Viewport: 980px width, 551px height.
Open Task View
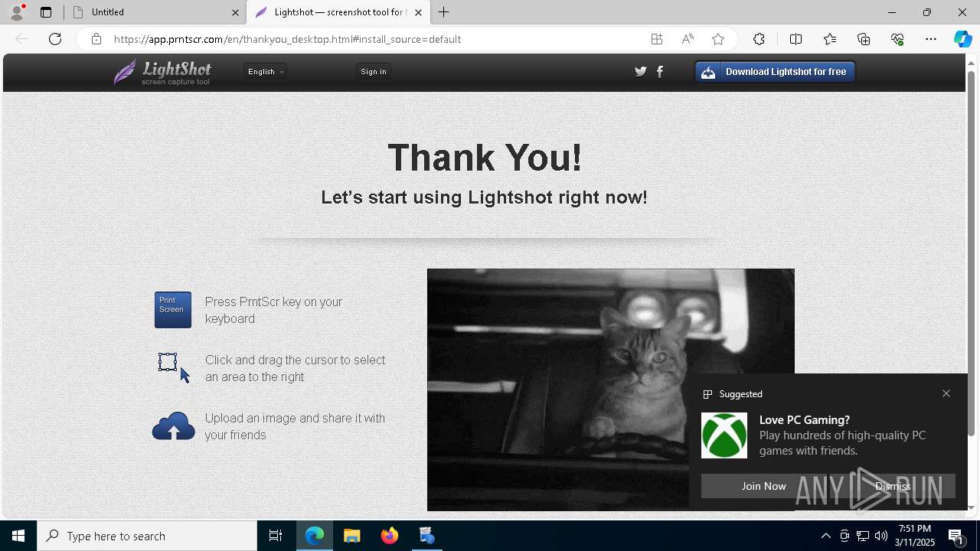[276, 536]
